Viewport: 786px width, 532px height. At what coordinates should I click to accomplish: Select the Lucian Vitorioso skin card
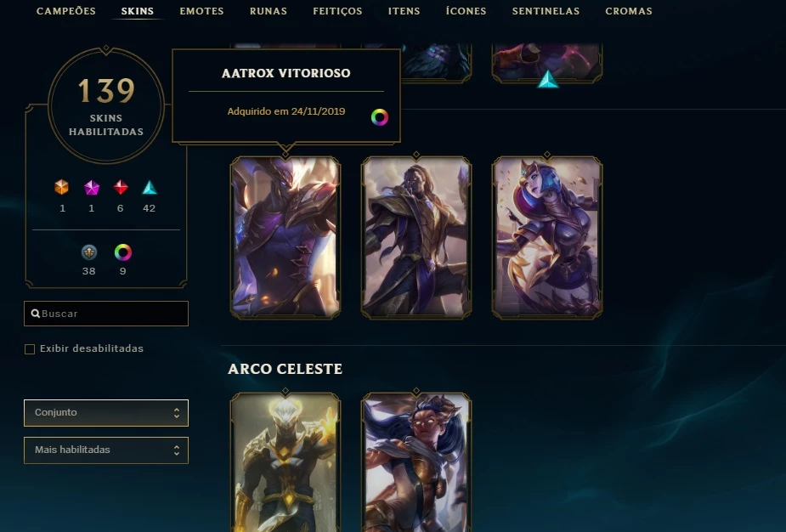416,237
